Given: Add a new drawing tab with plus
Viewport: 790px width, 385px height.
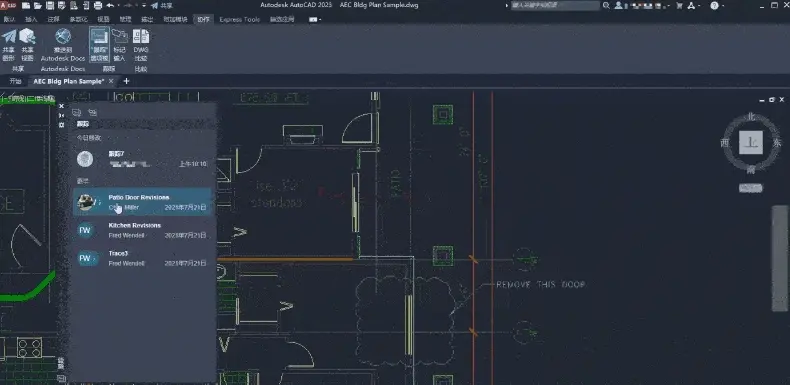Looking at the screenshot, I should tap(126, 81).
